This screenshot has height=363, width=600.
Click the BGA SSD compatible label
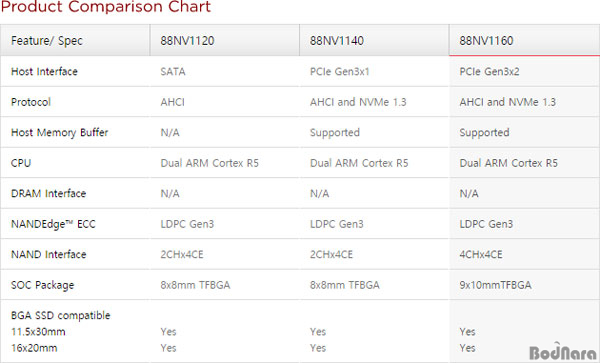coord(60,316)
